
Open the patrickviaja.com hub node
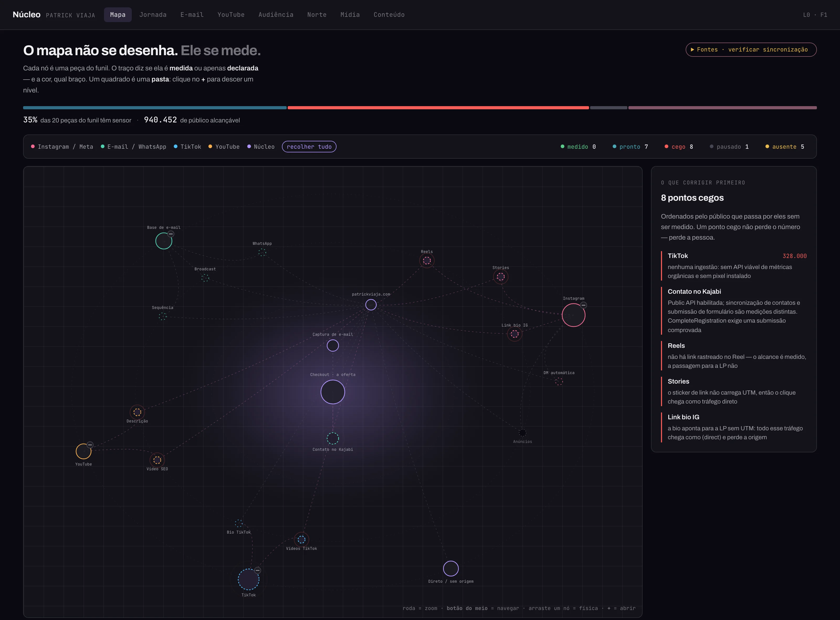tap(371, 305)
